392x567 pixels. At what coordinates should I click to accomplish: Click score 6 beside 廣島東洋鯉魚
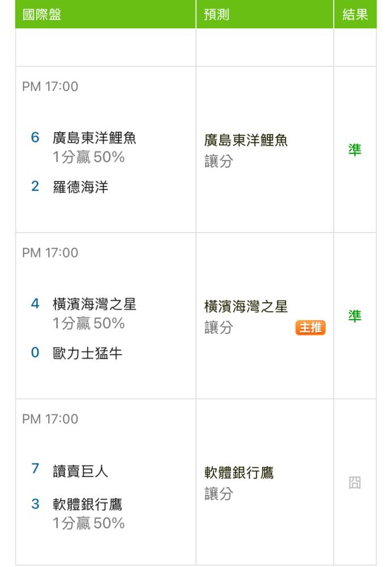(35, 137)
